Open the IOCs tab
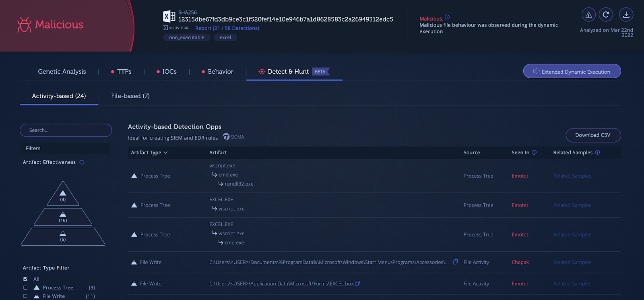This screenshot has height=300, width=644. tap(167, 72)
